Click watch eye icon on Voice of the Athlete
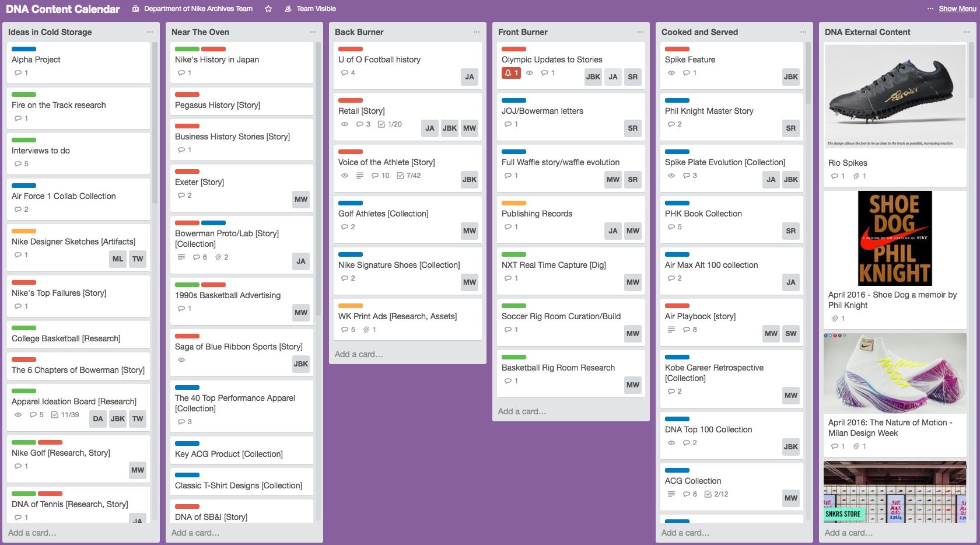The height and width of the screenshot is (545, 980). click(345, 176)
